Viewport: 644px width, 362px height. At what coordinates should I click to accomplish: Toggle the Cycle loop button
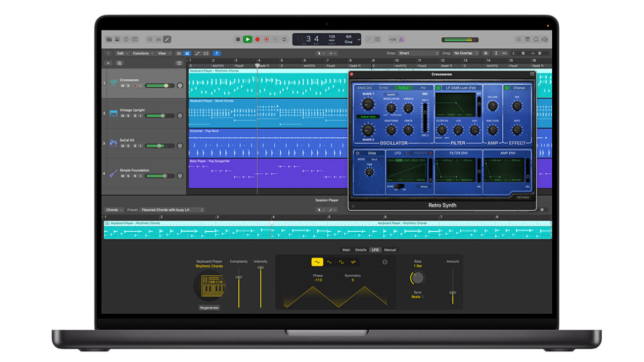[284, 39]
